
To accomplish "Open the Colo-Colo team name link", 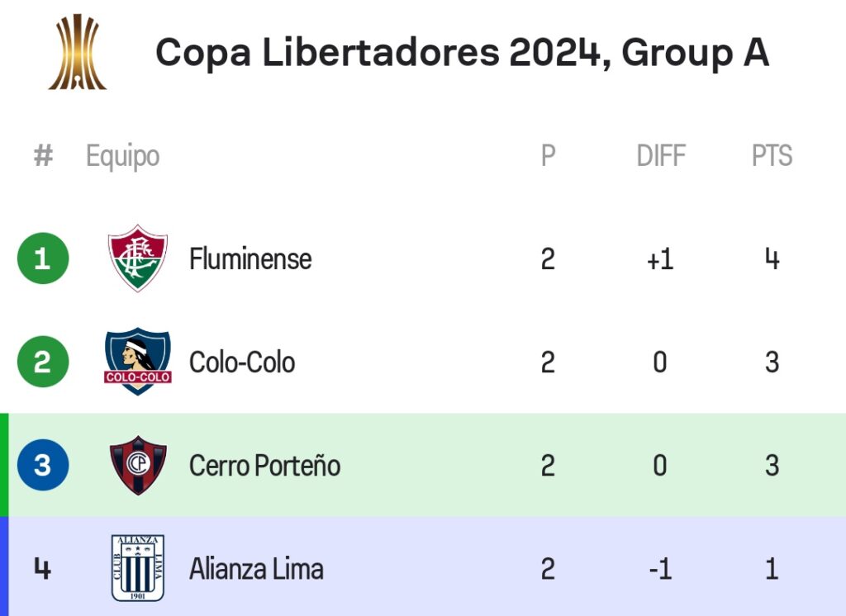I will point(242,362).
